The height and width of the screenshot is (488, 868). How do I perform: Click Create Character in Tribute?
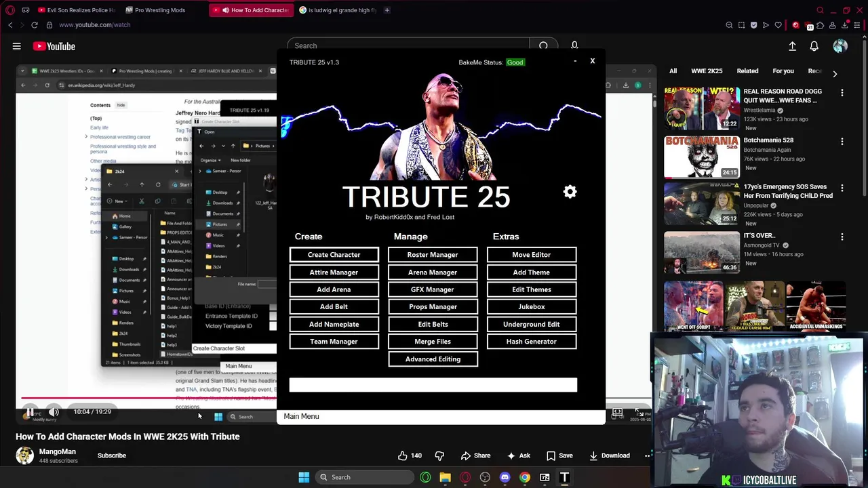tap(334, 255)
